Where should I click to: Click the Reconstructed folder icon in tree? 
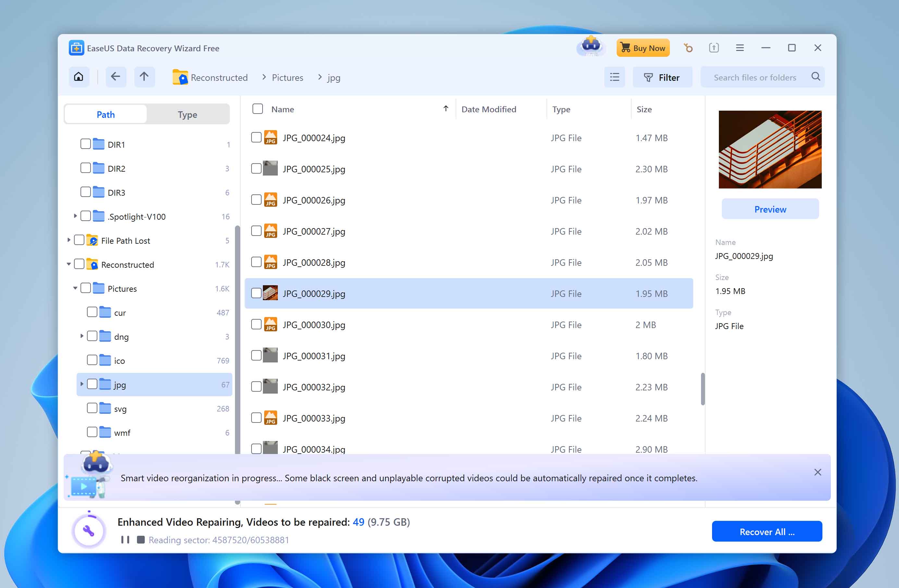point(92,264)
